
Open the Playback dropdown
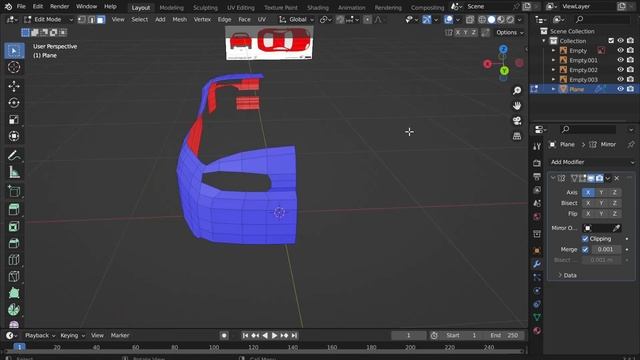point(40,335)
